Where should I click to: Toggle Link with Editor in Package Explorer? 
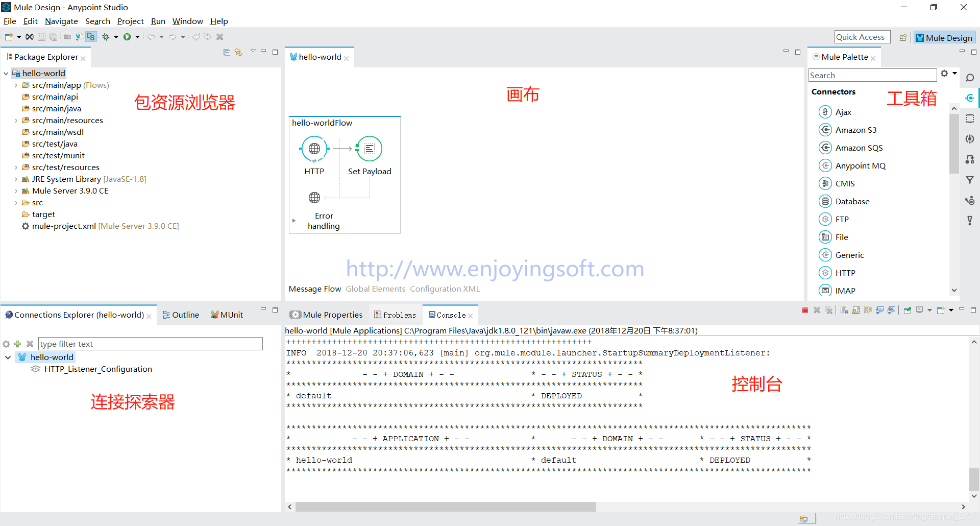click(238, 52)
